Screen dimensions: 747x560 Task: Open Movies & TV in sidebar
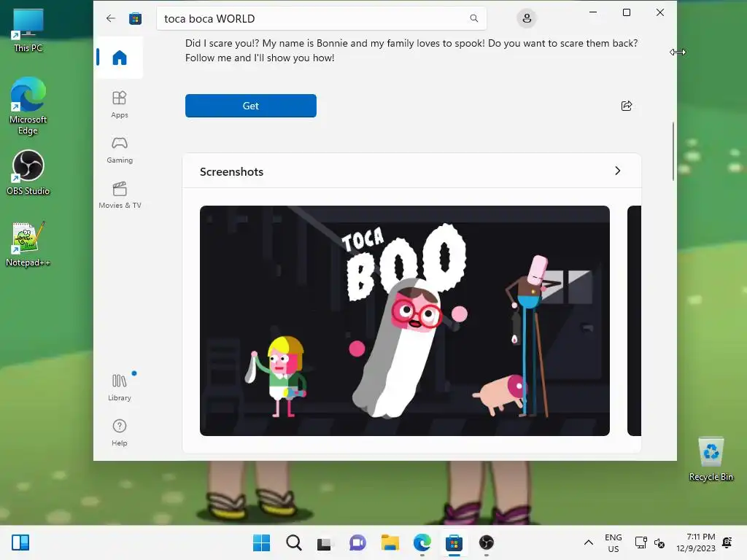click(x=120, y=195)
